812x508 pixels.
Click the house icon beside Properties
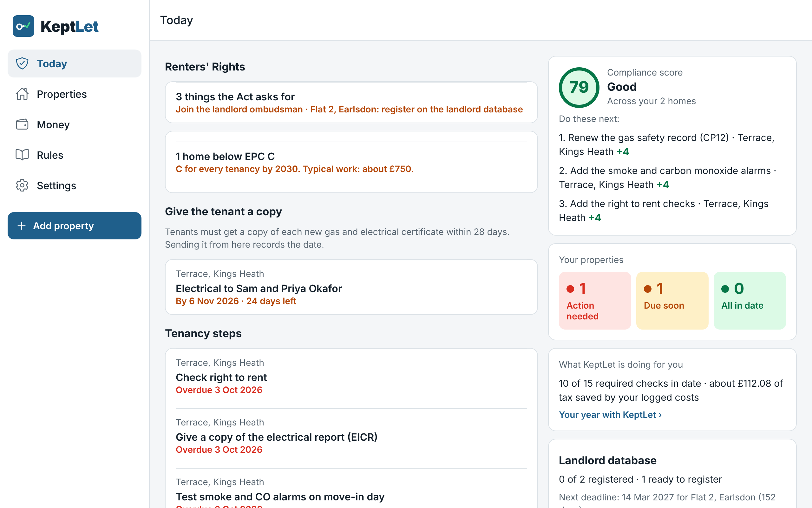click(22, 94)
